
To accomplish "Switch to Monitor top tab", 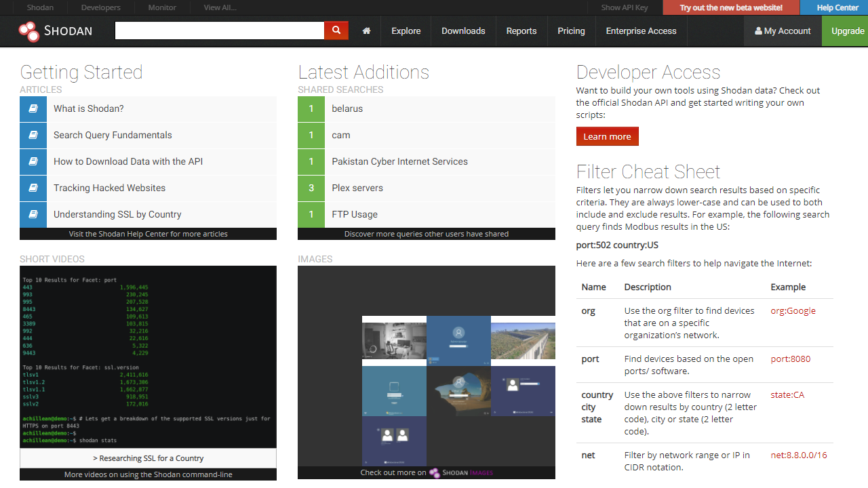I will coord(162,7).
